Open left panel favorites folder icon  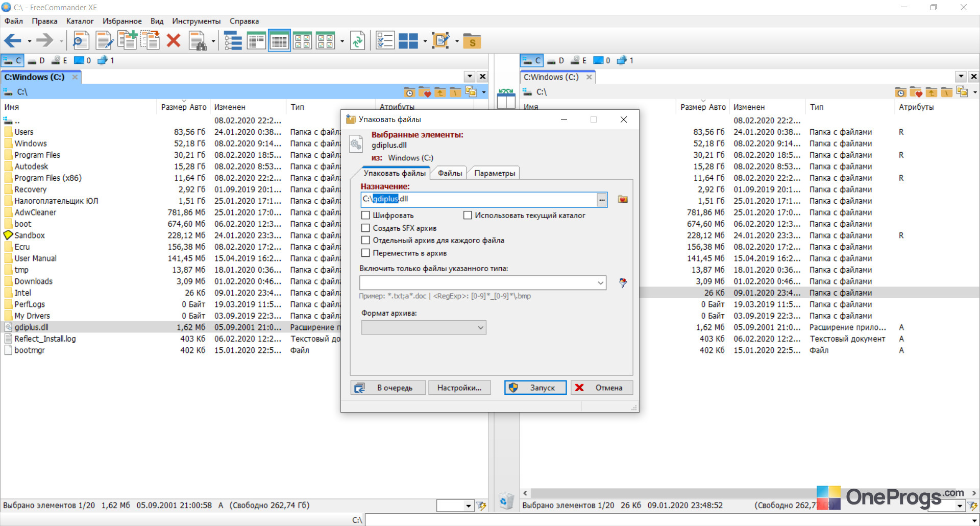pos(425,92)
